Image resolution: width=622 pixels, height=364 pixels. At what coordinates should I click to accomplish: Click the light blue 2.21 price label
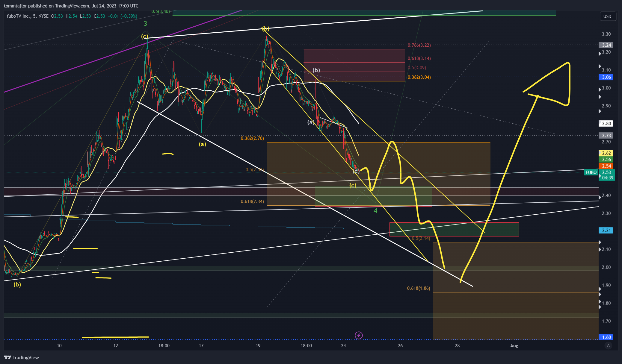(x=606, y=230)
